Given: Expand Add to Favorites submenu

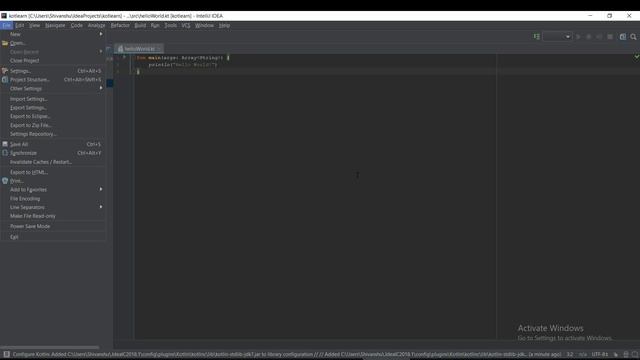Looking at the screenshot, I should coord(53,190).
